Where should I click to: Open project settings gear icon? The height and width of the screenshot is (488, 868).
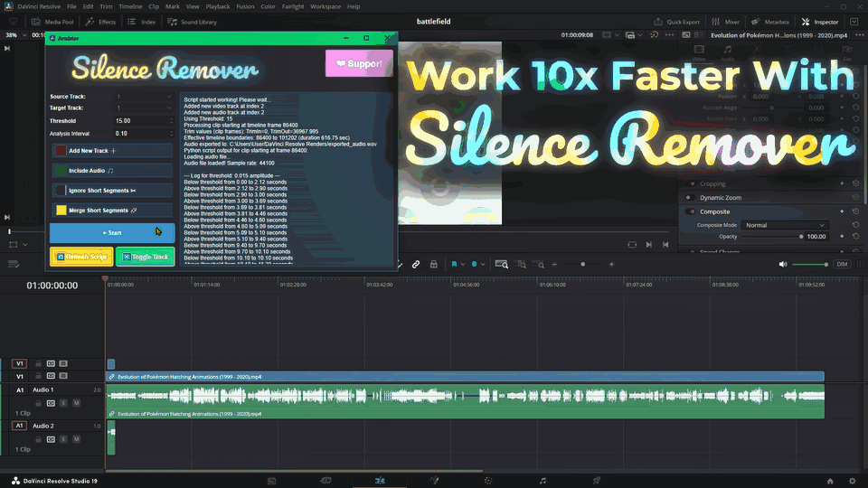point(853,482)
